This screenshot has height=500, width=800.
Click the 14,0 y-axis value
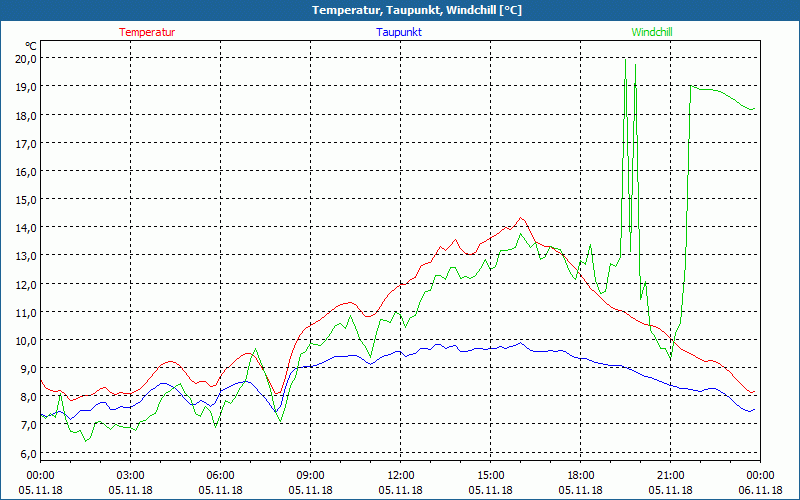pos(27,228)
